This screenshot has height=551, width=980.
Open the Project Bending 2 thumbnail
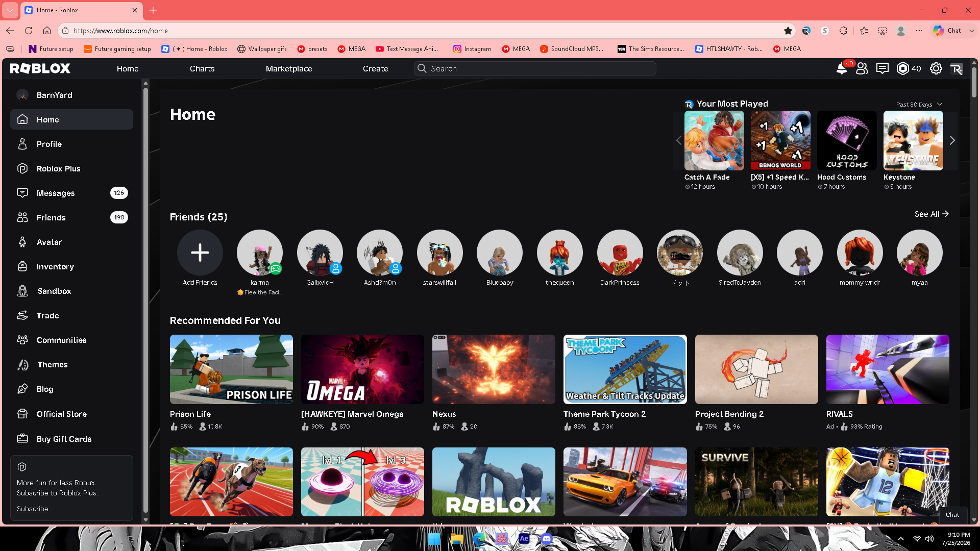756,369
